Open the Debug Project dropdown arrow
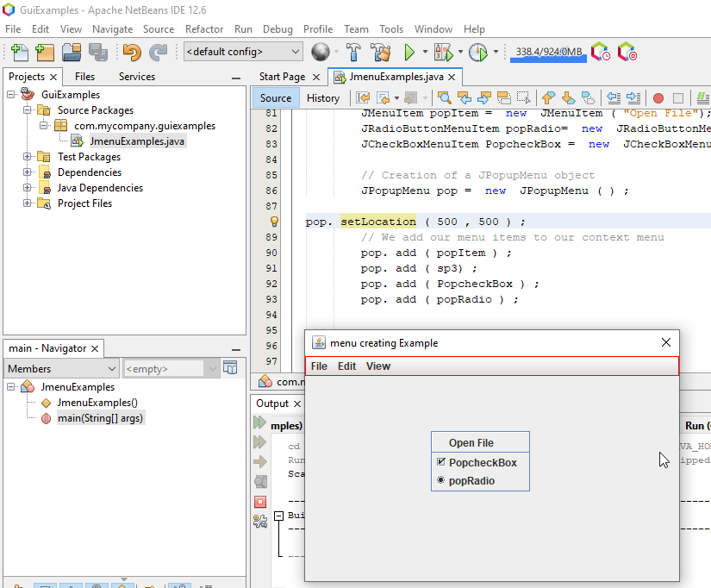The image size is (711, 588). pos(460,53)
